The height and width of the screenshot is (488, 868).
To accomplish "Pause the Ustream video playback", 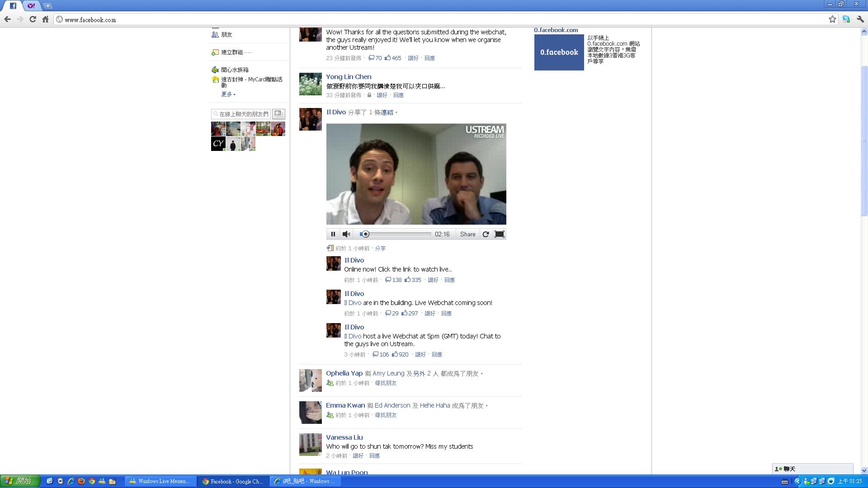I will [333, 234].
